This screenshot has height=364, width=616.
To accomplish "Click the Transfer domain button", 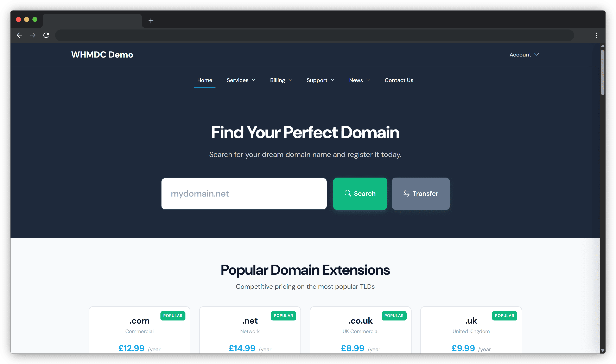I will (x=420, y=193).
